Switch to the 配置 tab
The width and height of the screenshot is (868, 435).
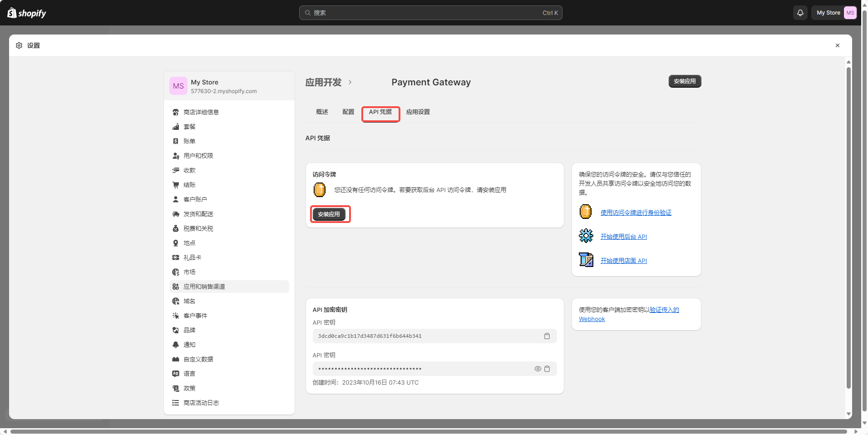(348, 112)
